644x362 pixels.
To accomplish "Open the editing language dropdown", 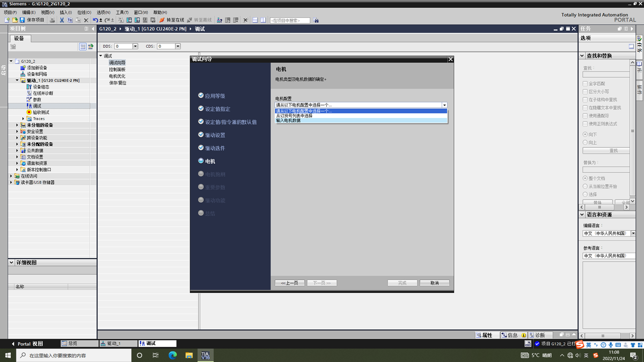I will click(x=633, y=233).
